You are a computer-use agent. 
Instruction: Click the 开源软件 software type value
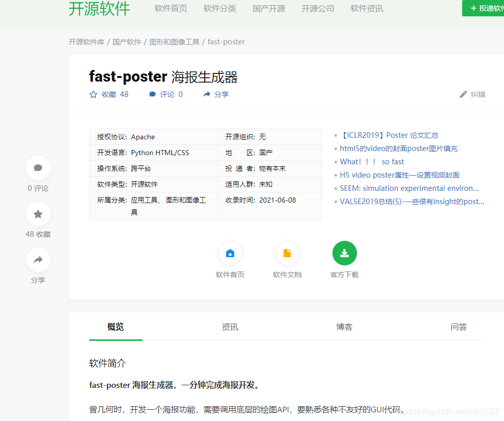click(144, 184)
